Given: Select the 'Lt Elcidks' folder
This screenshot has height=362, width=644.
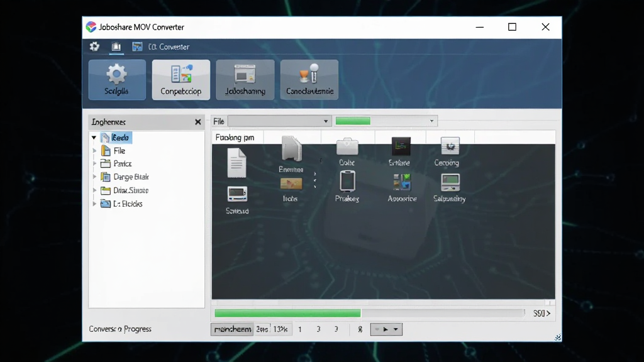Looking at the screenshot, I should [121, 204].
